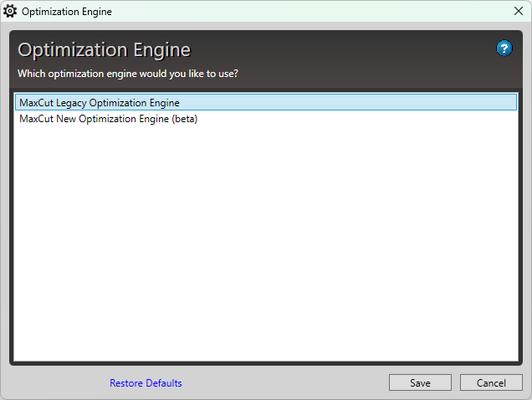Click the Restore Defaults link
Image resolution: width=532 pixels, height=400 pixels.
pos(146,383)
